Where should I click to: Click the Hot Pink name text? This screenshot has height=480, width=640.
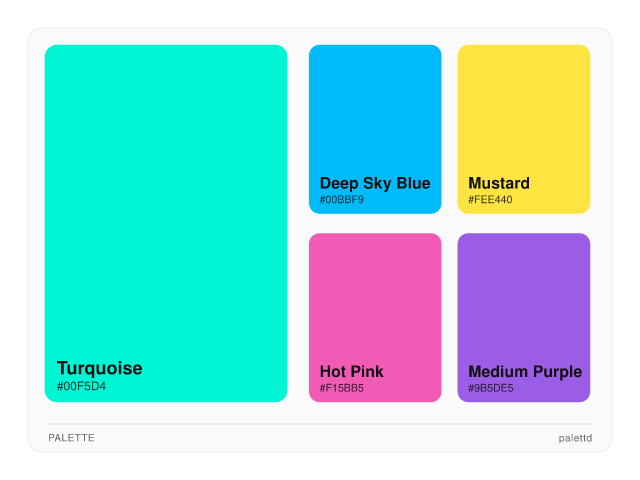point(351,372)
